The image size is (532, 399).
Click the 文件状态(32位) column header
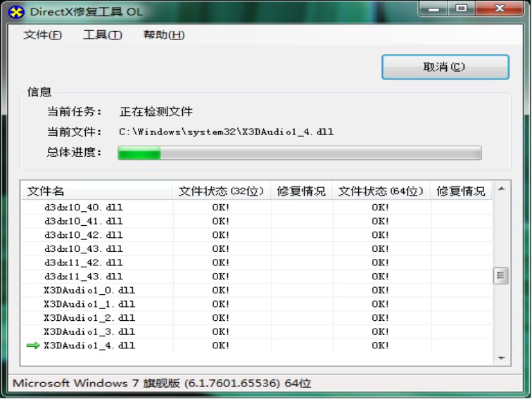(221, 191)
